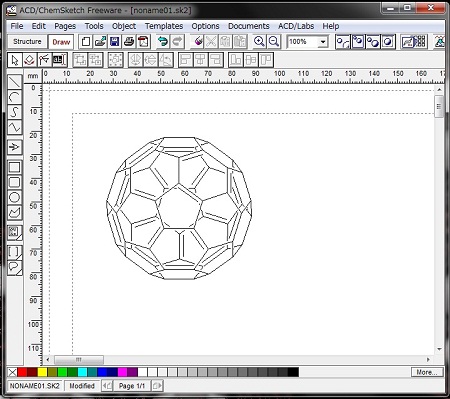The height and width of the screenshot is (399, 450).
Task: Click the fullerene drawing on canvas
Action: pyautogui.click(x=179, y=208)
